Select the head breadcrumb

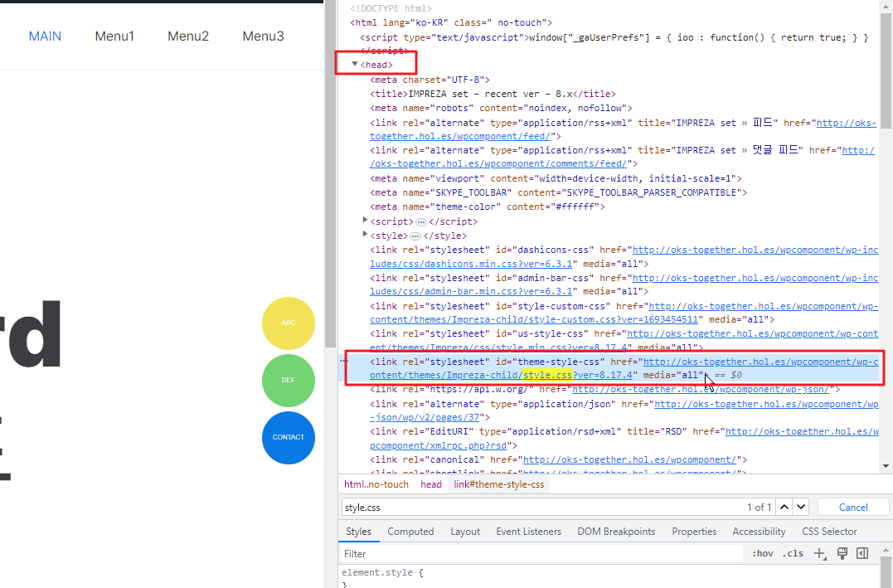tap(431, 484)
